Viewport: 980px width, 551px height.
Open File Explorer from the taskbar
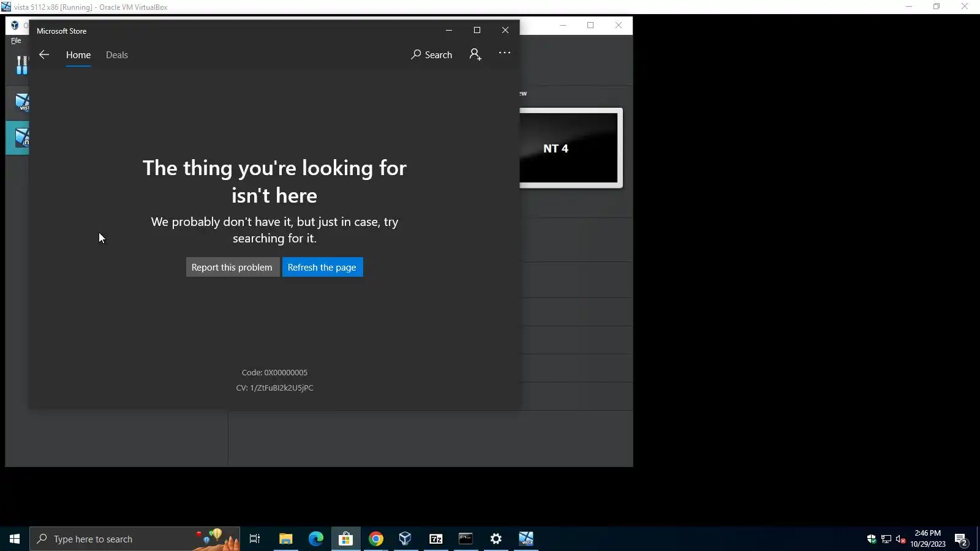pos(286,539)
